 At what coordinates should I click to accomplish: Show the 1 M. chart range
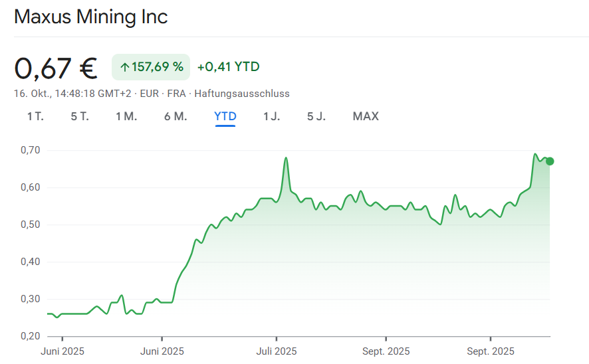tap(126, 116)
